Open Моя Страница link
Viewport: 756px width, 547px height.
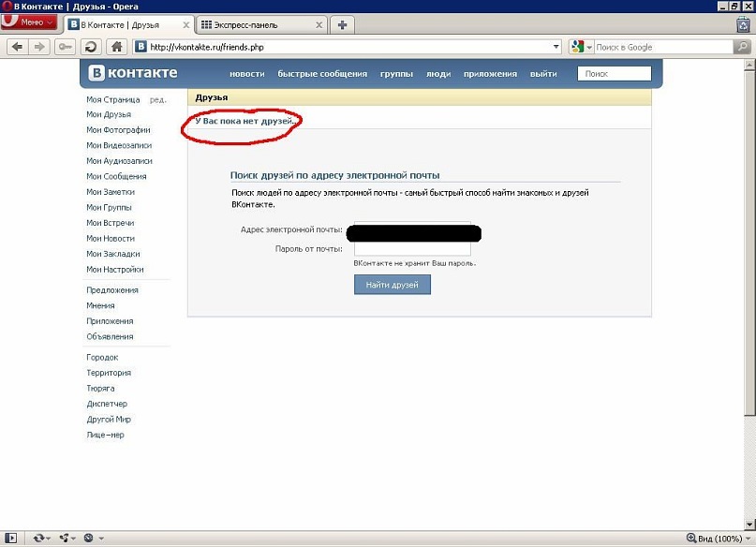click(x=113, y=100)
